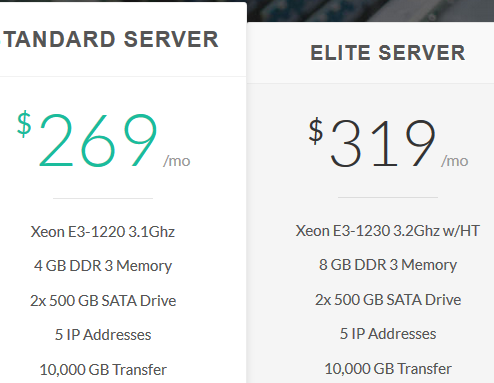Click Standard plan 5 IP Addresses line
Image resolution: width=494 pixels, height=383 pixels.
(x=103, y=335)
